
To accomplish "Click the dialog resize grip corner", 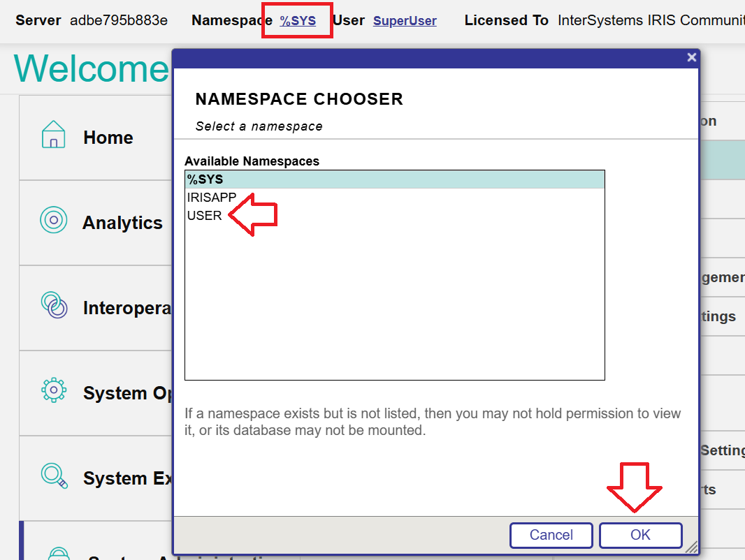I will pyautogui.click(x=692, y=547).
